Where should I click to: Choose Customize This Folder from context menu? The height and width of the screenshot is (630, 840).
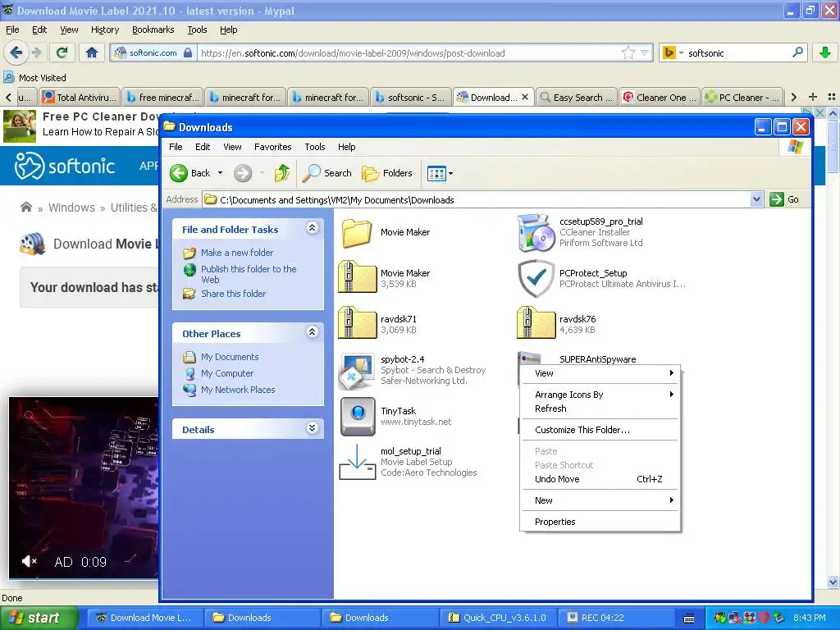pyautogui.click(x=600, y=430)
